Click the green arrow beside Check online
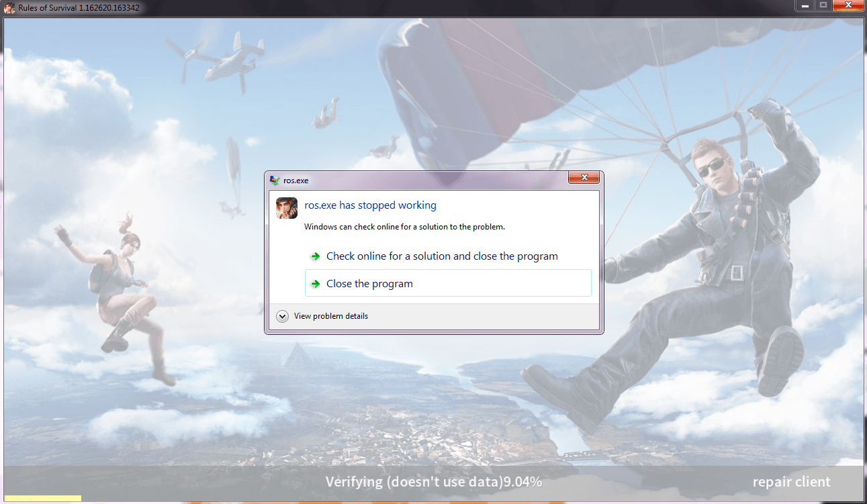This screenshot has height=504, width=867. pos(315,256)
